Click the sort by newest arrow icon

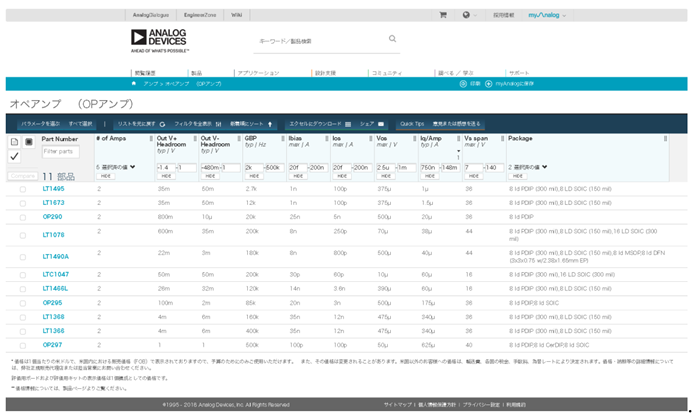coord(270,124)
